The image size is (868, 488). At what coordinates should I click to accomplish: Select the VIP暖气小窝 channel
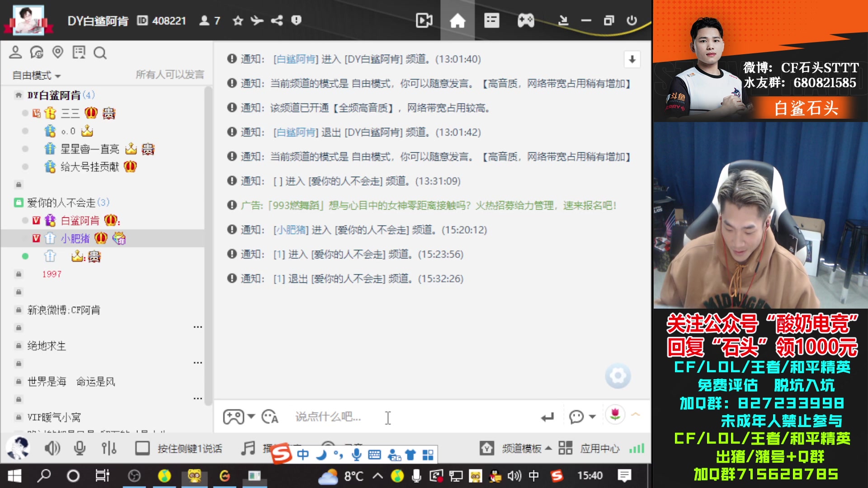coord(54,417)
